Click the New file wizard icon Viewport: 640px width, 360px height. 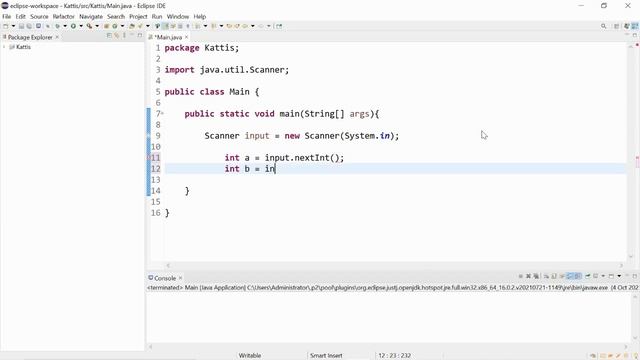pyautogui.click(x=5, y=26)
